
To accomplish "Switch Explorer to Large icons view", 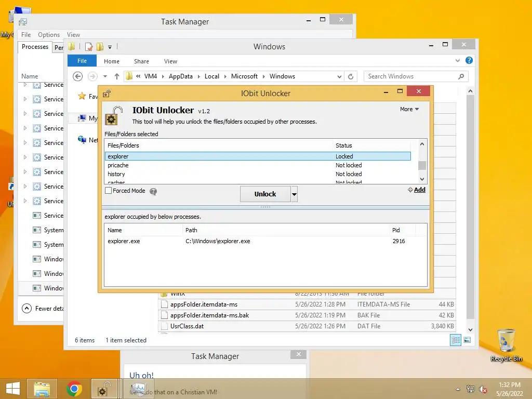I will click(x=467, y=340).
